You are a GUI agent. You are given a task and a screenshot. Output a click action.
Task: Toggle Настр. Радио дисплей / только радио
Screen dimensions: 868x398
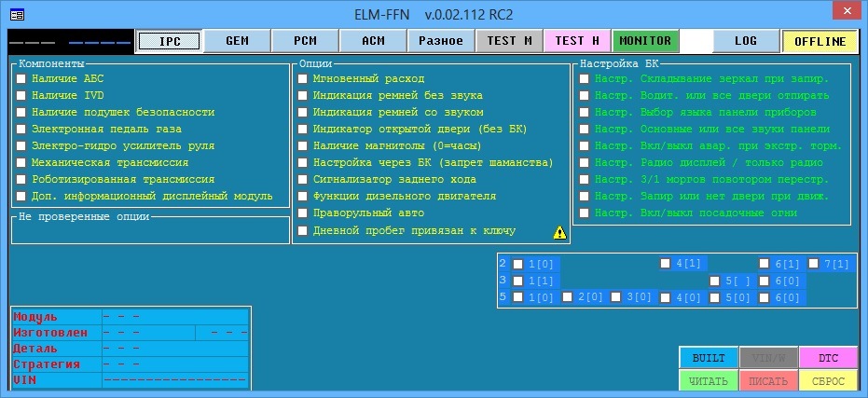584,163
